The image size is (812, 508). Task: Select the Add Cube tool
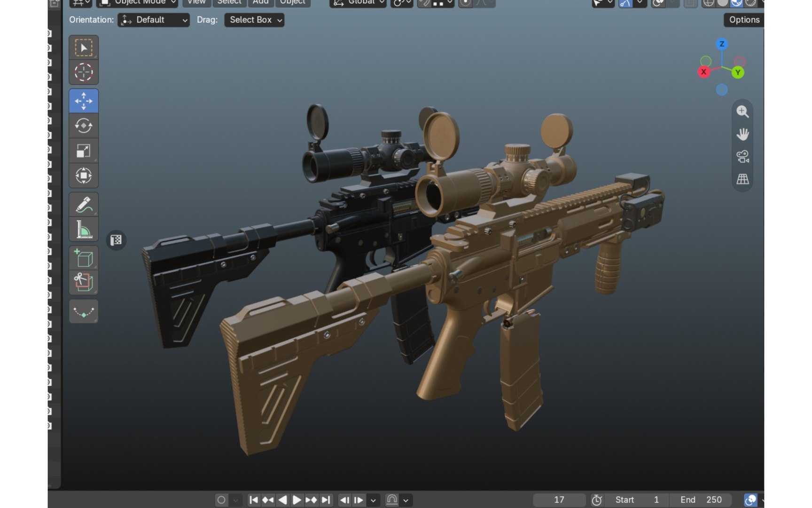[84, 258]
